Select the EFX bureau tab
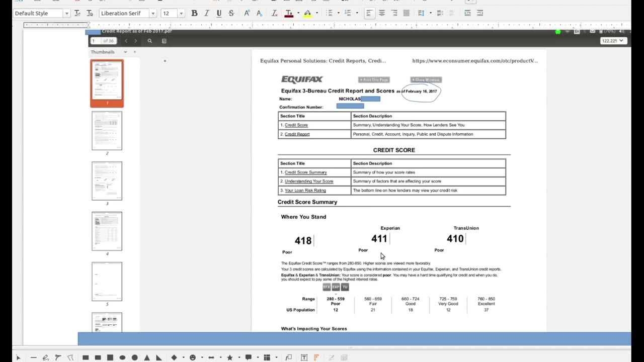This screenshot has height=362, width=644. tap(327, 287)
